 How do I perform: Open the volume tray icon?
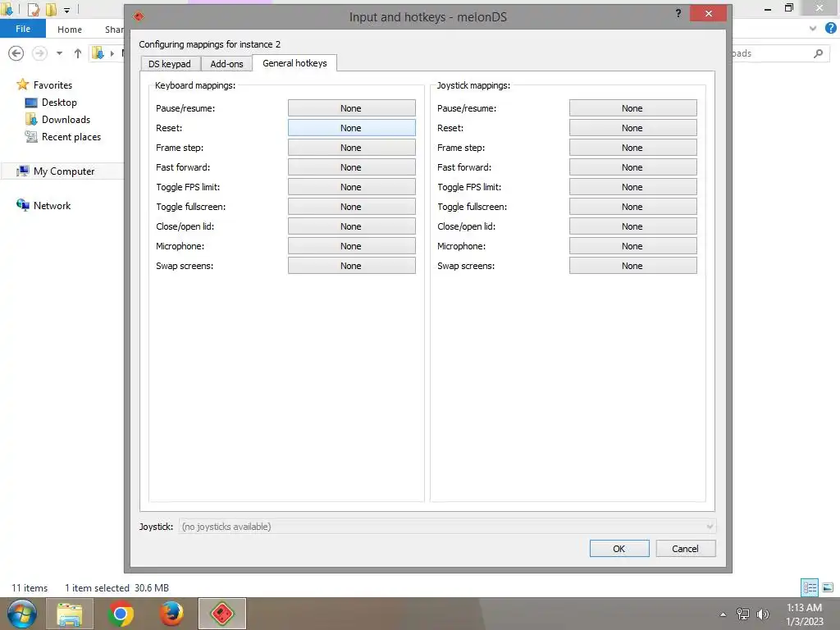point(762,614)
